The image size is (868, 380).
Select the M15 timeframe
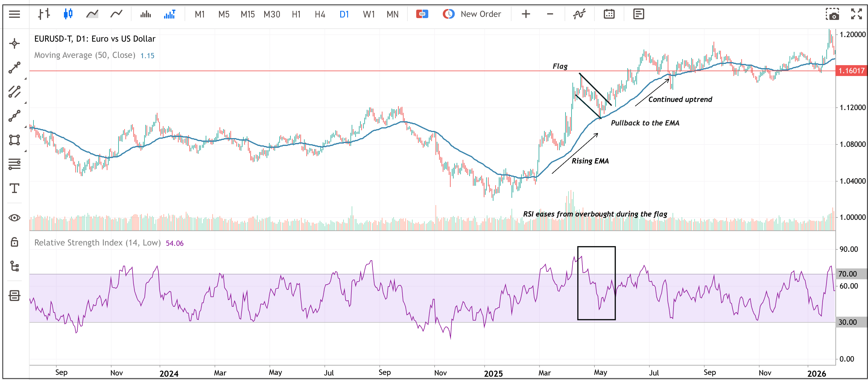coord(248,14)
